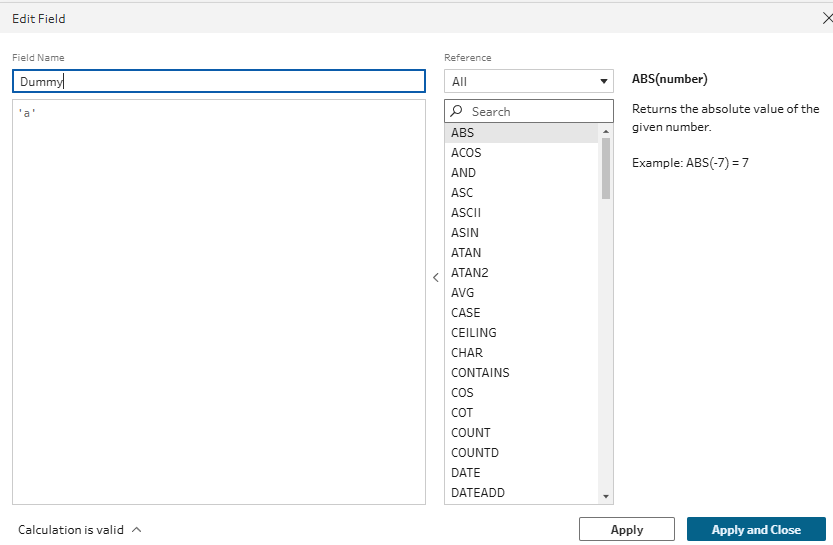Pick the DATEADD function
Viewport: 833px width, 545px height.
476,493
